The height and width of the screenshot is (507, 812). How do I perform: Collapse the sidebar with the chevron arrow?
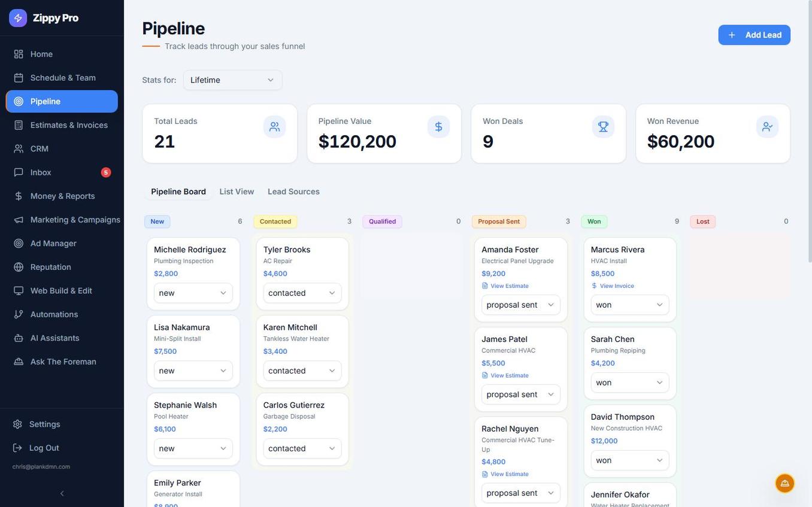pos(62,494)
